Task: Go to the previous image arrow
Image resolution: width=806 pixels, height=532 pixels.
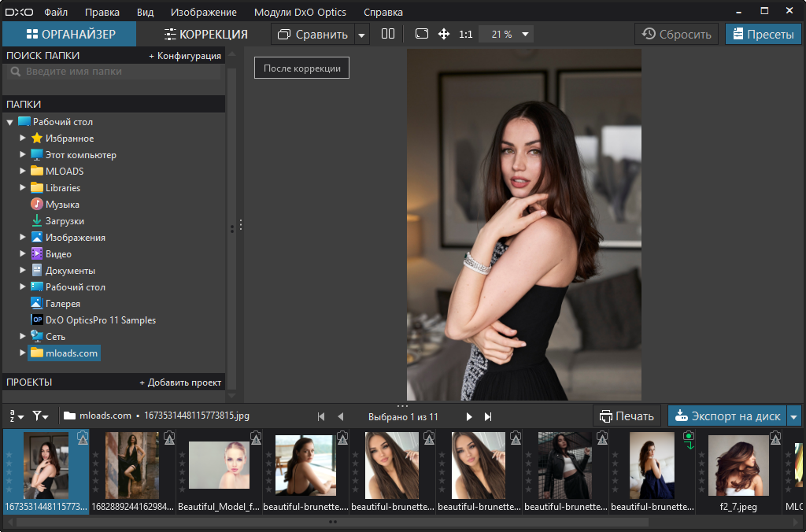Action: 340,417
